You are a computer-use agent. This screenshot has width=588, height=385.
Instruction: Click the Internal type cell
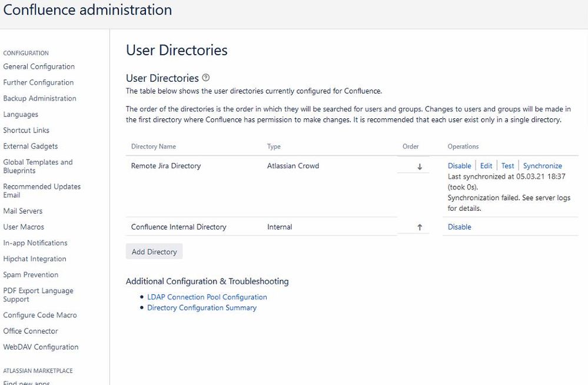pos(280,227)
